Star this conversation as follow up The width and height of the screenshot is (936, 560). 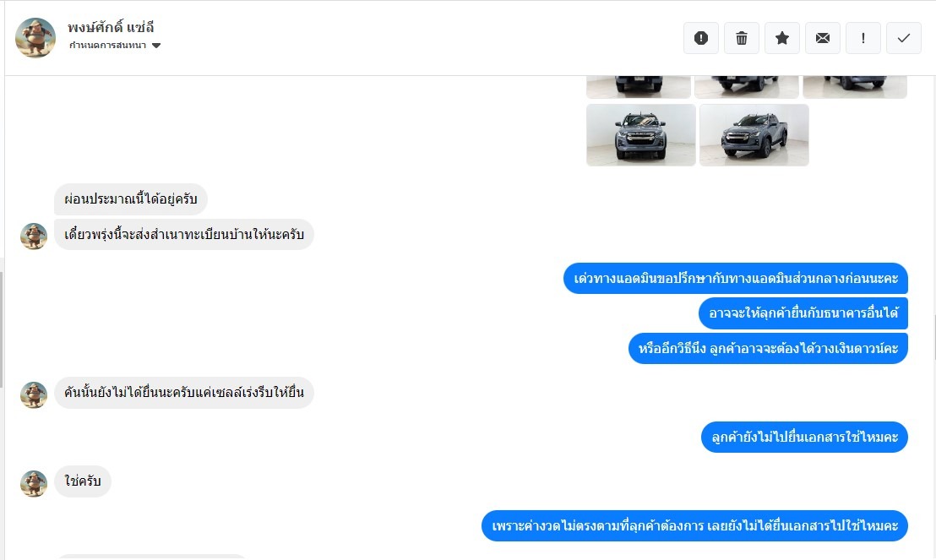782,38
